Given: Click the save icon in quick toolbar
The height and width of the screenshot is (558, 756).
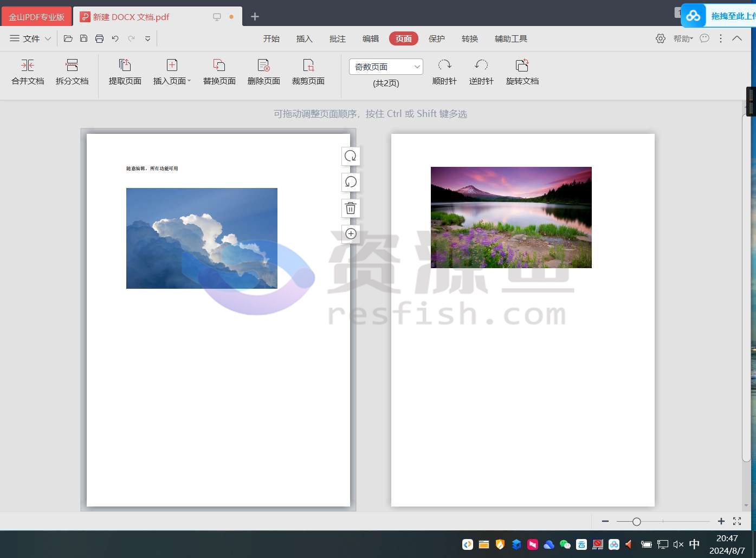Looking at the screenshot, I should coord(83,38).
